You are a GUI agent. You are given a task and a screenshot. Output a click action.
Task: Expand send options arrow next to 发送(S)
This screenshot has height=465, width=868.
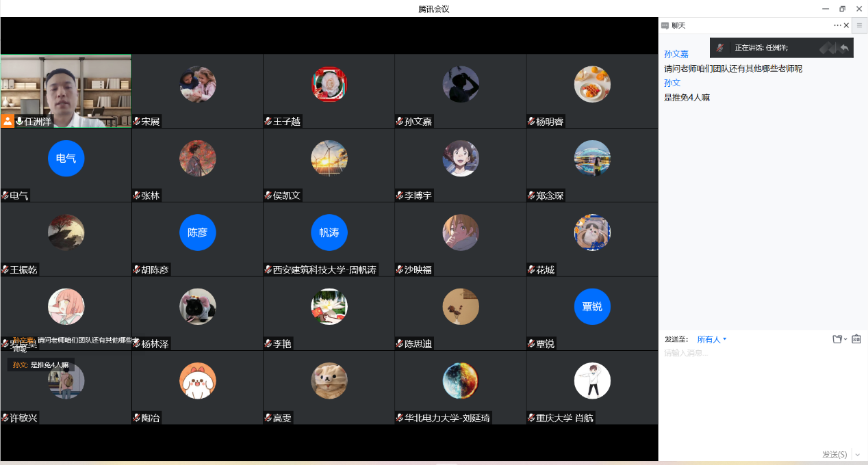pyautogui.click(x=857, y=455)
